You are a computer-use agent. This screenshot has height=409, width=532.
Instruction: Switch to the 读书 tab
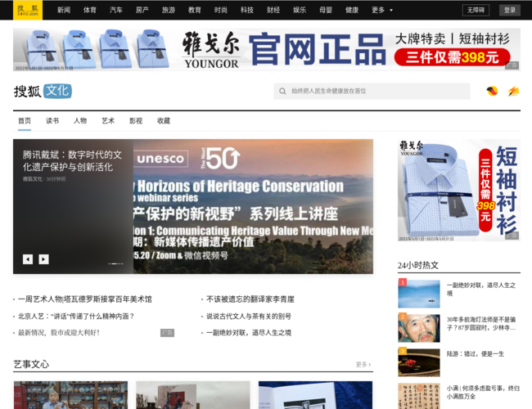point(52,121)
